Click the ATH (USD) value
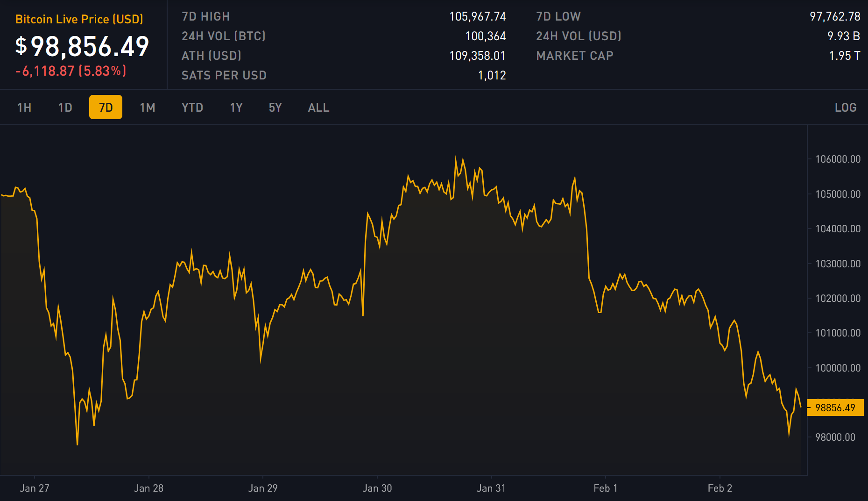 (x=477, y=55)
